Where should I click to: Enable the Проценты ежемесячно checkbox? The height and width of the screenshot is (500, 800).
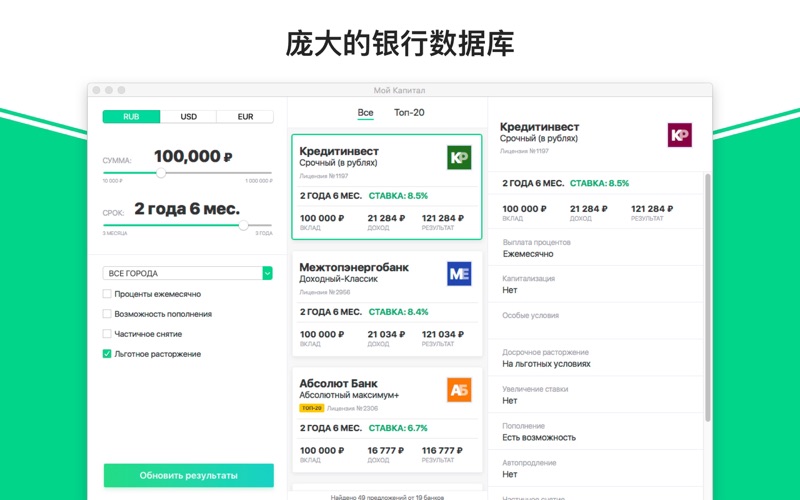[x=107, y=294]
